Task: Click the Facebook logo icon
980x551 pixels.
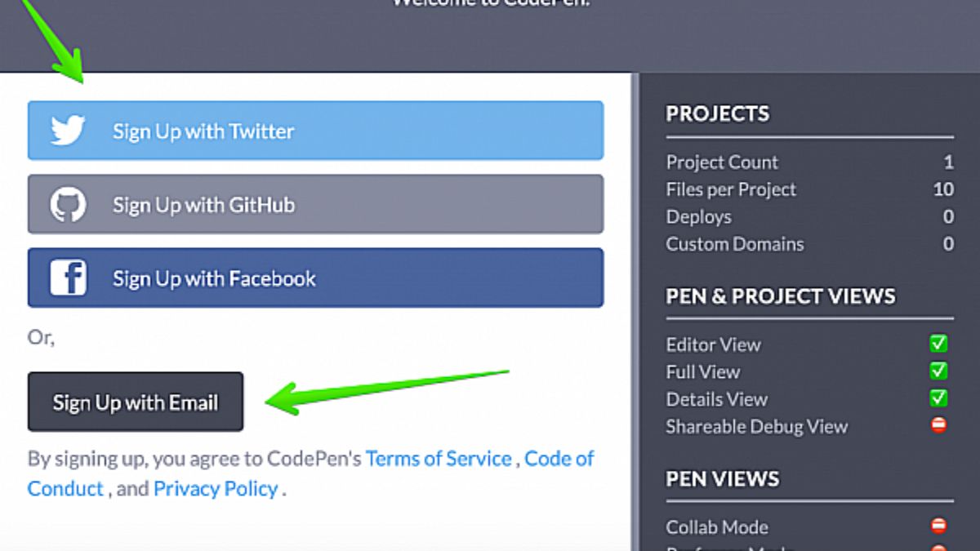Action: pos(68,278)
